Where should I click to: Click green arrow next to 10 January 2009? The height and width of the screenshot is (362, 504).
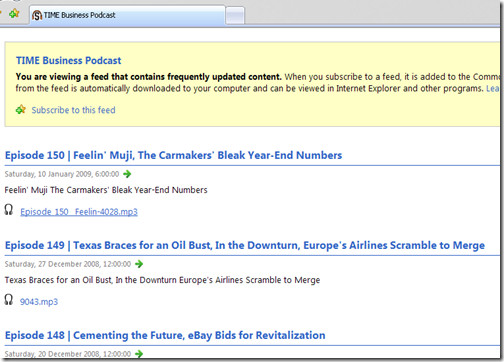click(x=127, y=174)
